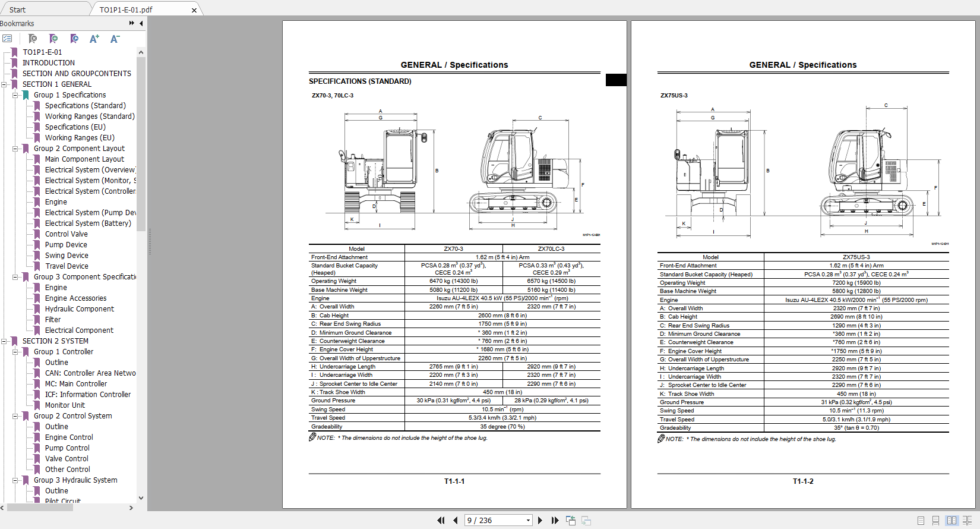Click the set bookmark destination icon

click(74, 39)
